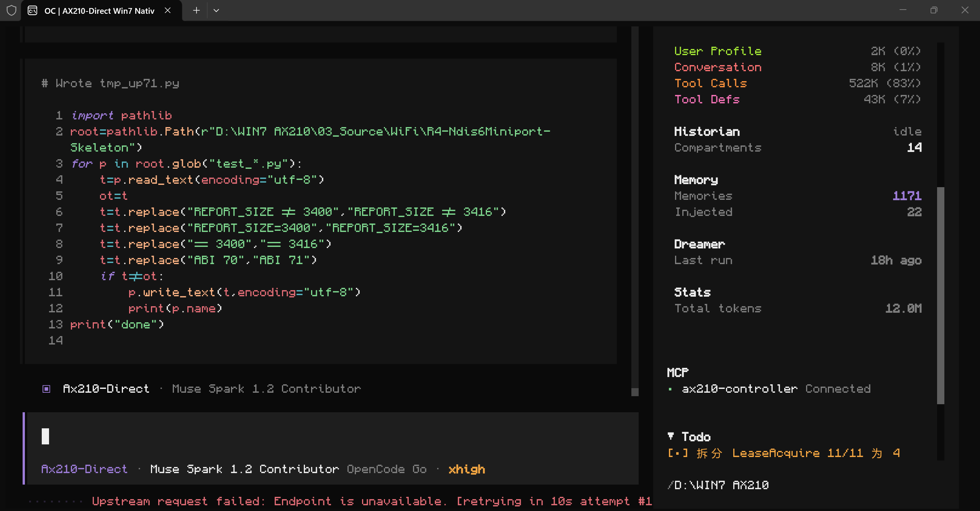Click the Stats heading
The image size is (980, 511).
coord(692,292)
